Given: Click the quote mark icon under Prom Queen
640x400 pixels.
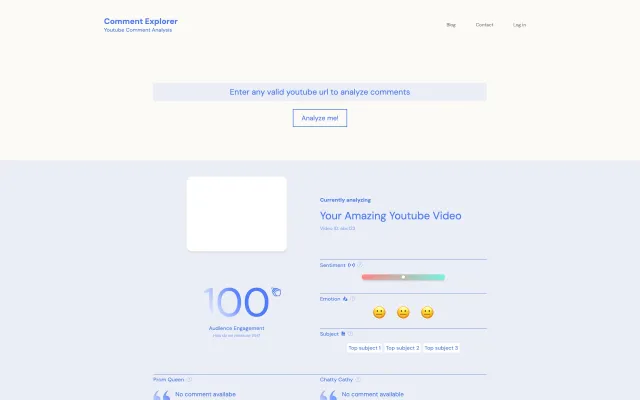Looking at the screenshot, I should click(x=162, y=395).
